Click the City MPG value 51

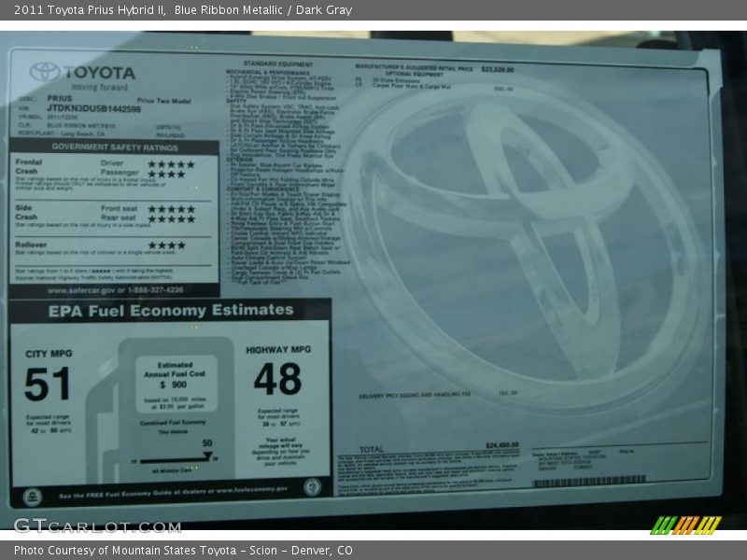(48, 384)
